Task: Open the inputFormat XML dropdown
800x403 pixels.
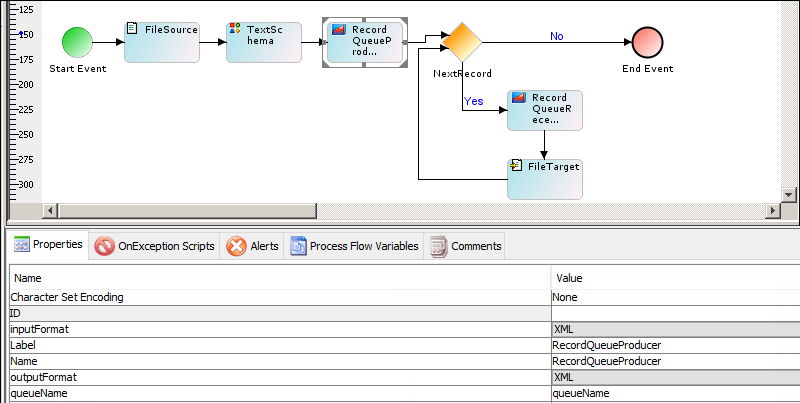Action: [675, 329]
